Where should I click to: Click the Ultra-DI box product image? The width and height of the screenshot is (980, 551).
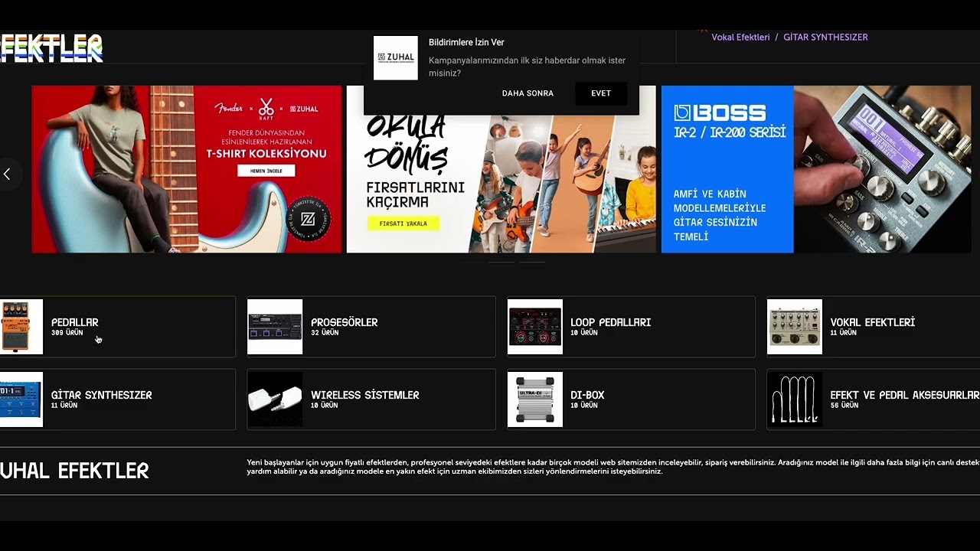tap(534, 399)
